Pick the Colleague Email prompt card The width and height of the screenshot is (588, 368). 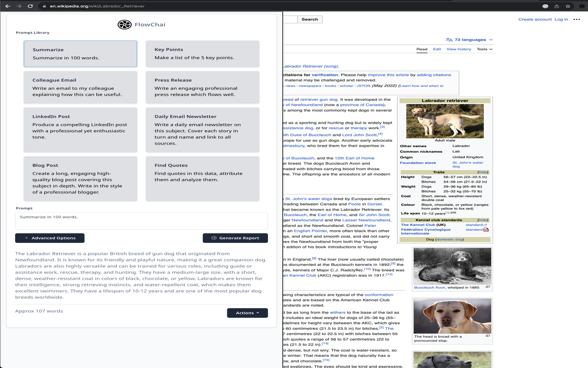80,87
